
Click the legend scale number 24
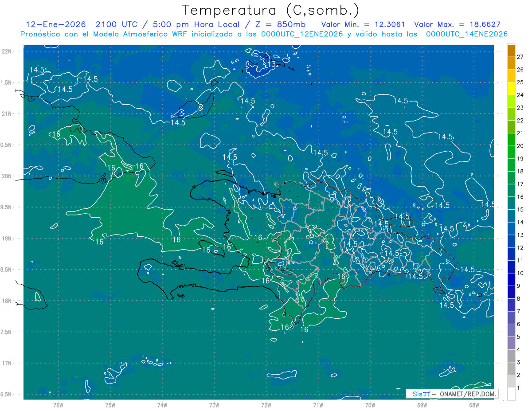click(520, 95)
